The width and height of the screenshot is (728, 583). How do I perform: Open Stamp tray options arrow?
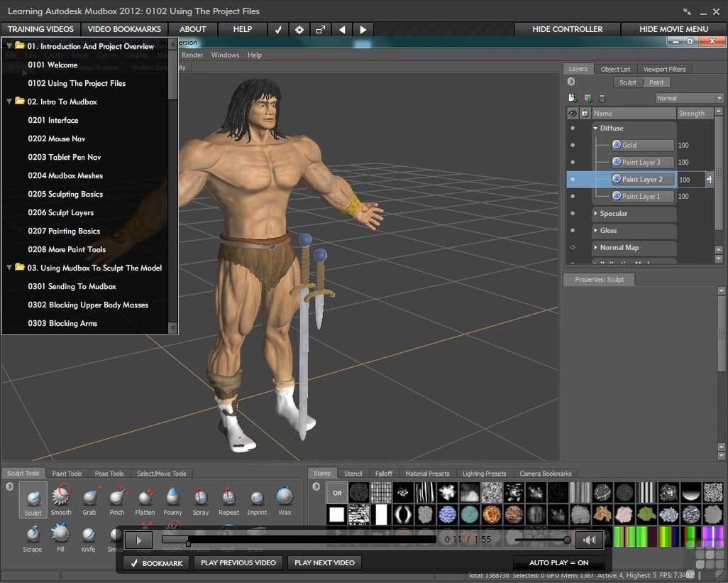coord(316,486)
